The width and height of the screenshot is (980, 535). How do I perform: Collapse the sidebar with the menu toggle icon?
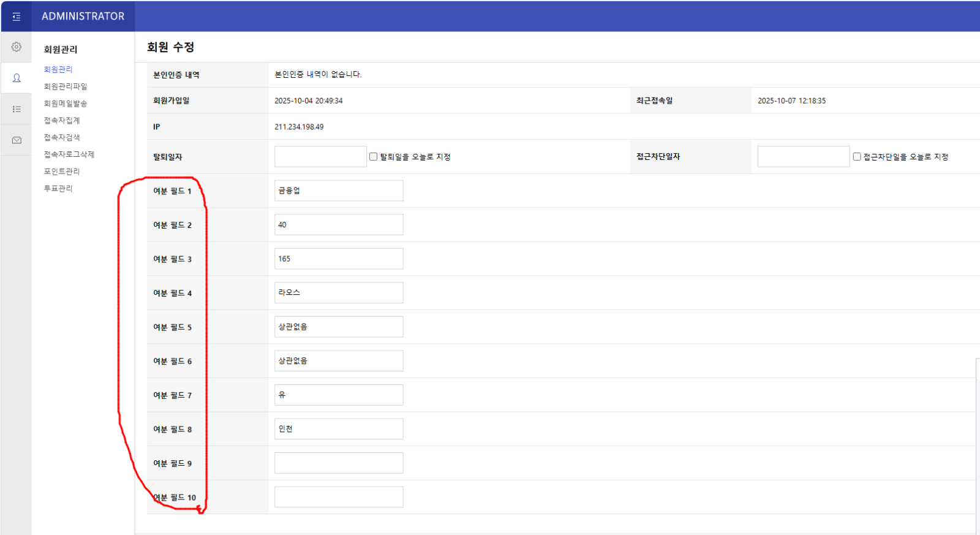17,17
